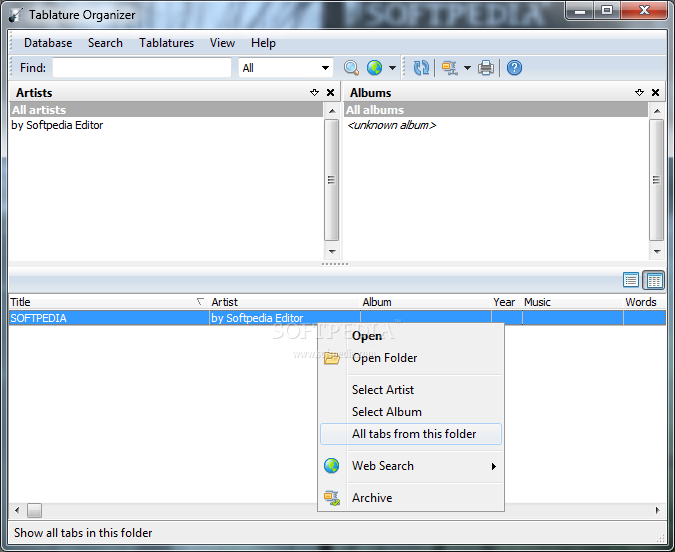The image size is (675, 552).
Task: Click Artists list scroll down arrow
Action: [331, 251]
